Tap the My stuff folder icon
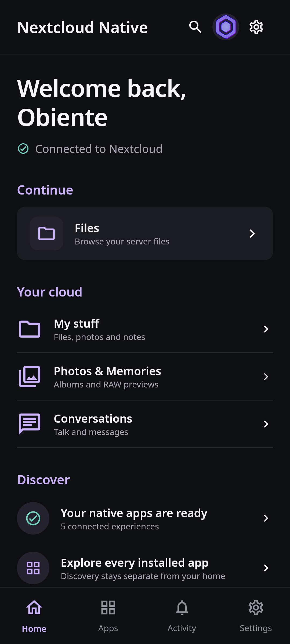This screenshot has width=290, height=644. click(30, 329)
